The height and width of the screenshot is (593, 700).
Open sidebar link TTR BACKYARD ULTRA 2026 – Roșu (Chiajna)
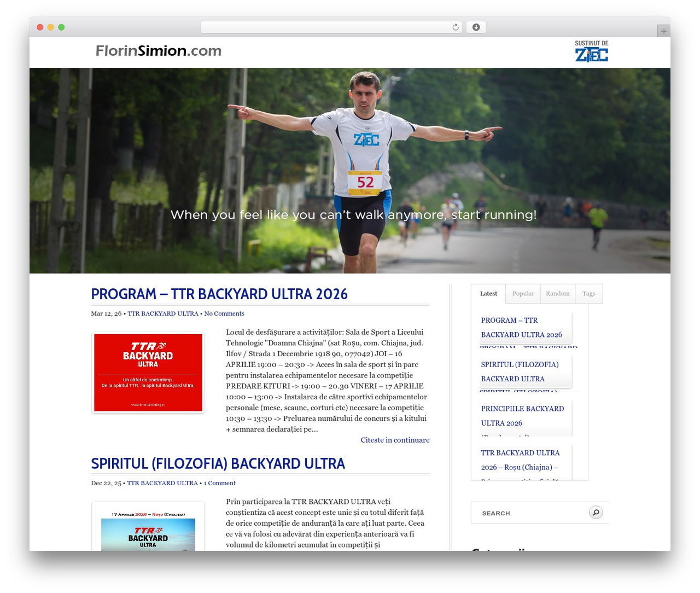pyautogui.click(x=520, y=460)
